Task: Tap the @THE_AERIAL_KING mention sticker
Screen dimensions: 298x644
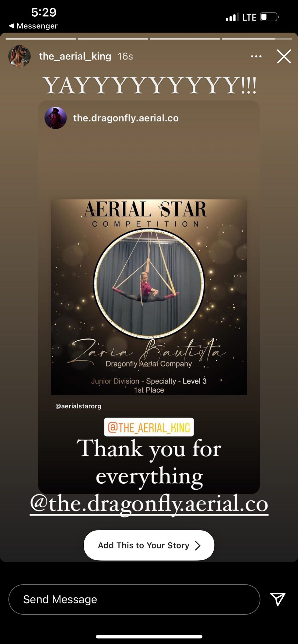Action: pos(149,427)
